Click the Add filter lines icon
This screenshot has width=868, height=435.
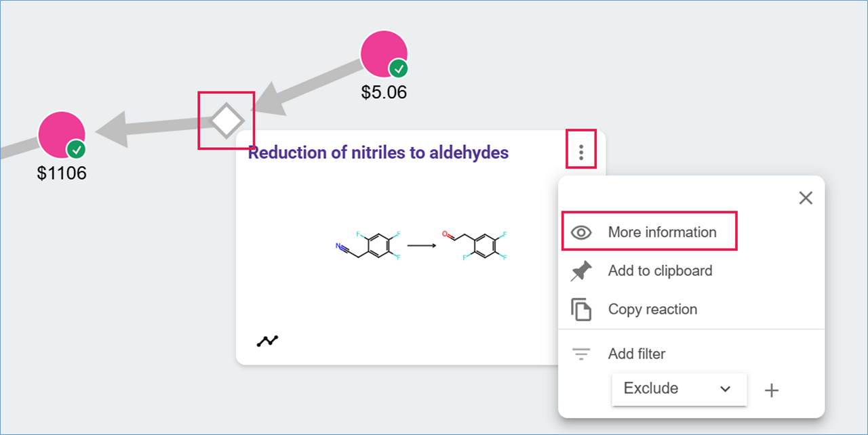(x=581, y=354)
